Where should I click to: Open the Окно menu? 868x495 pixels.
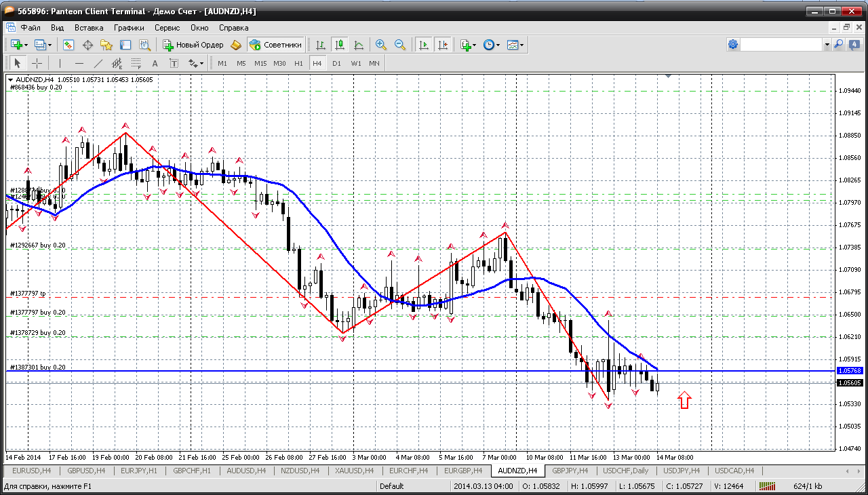point(199,28)
